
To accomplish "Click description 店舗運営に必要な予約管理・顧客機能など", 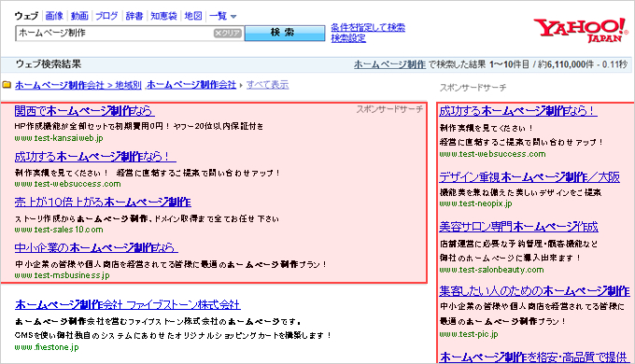I will pyautogui.click(x=518, y=245).
